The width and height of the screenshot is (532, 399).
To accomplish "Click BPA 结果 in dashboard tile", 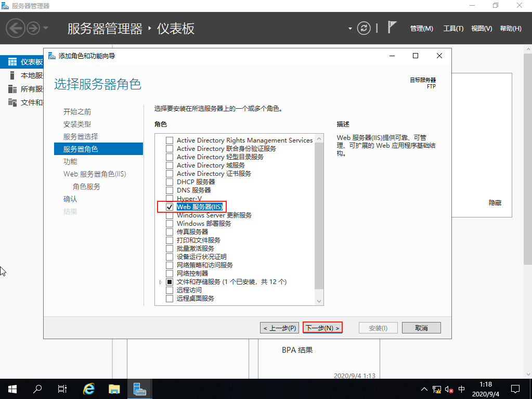I will [297, 350].
